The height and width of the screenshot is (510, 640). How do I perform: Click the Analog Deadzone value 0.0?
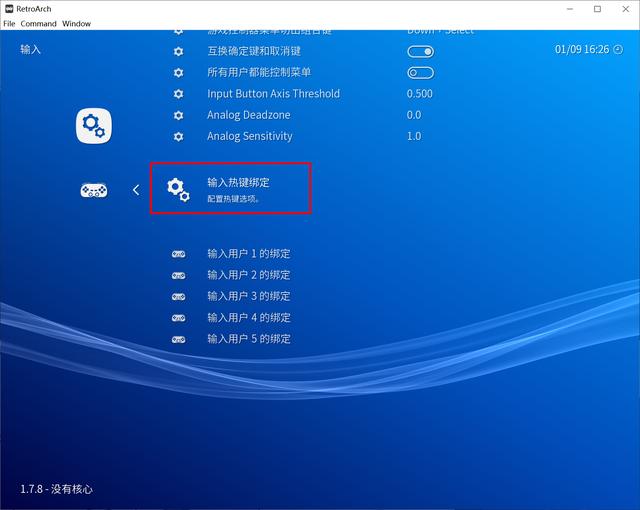point(414,115)
